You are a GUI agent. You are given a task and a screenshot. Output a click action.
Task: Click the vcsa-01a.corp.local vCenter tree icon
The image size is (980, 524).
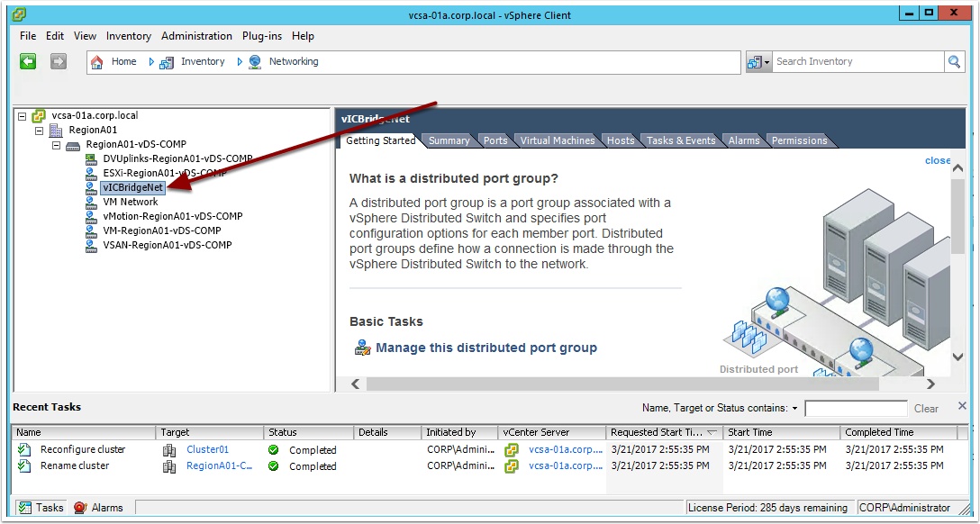pyautogui.click(x=39, y=115)
